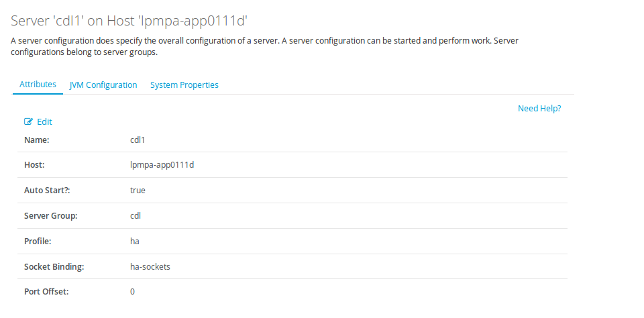Click the 'Auto Start?:' field label
644x318 pixels.
[48, 191]
